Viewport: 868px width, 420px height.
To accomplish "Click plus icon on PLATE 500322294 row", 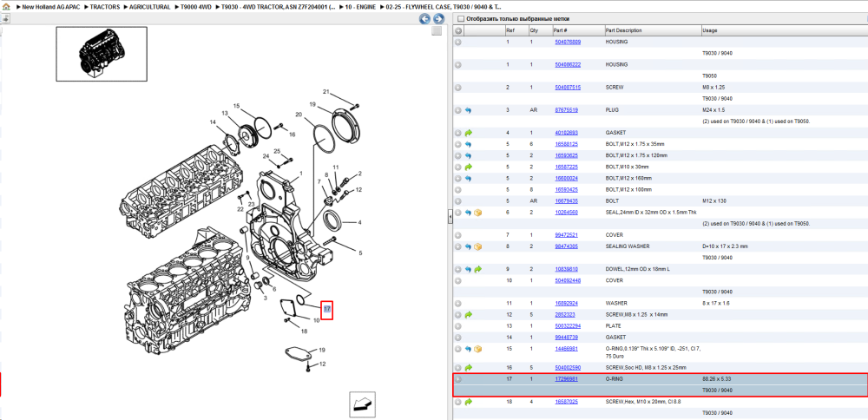I will pos(458,326).
